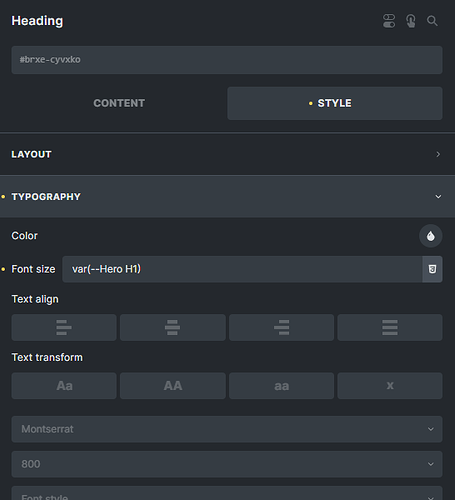This screenshot has height=500, width=455.
Task: Click the Heading panel title
Action: pyautogui.click(x=37, y=21)
